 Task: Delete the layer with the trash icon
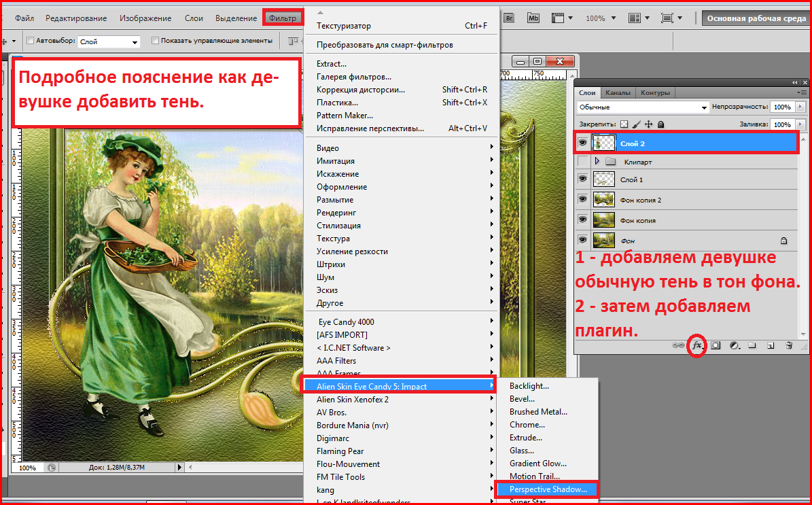pyautogui.click(x=789, y=345)
